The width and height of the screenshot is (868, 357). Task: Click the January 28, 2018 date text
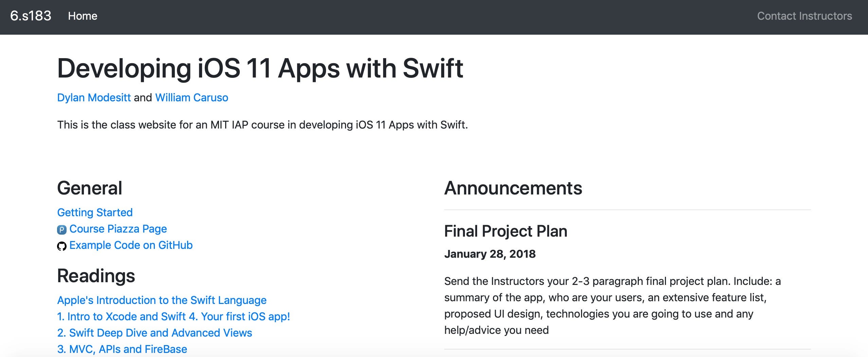pos(490,254)
